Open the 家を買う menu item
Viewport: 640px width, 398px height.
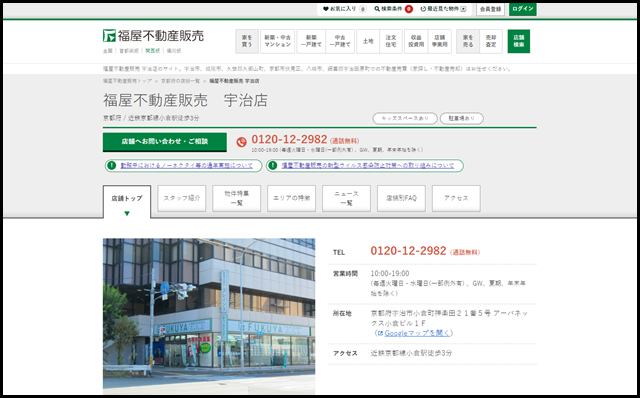(247, 41)
